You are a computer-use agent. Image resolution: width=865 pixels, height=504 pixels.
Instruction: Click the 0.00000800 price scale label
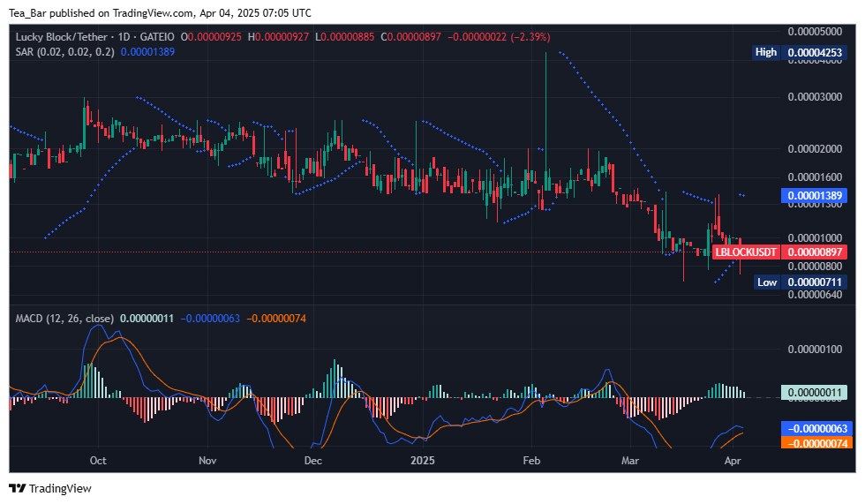[815, 267]
